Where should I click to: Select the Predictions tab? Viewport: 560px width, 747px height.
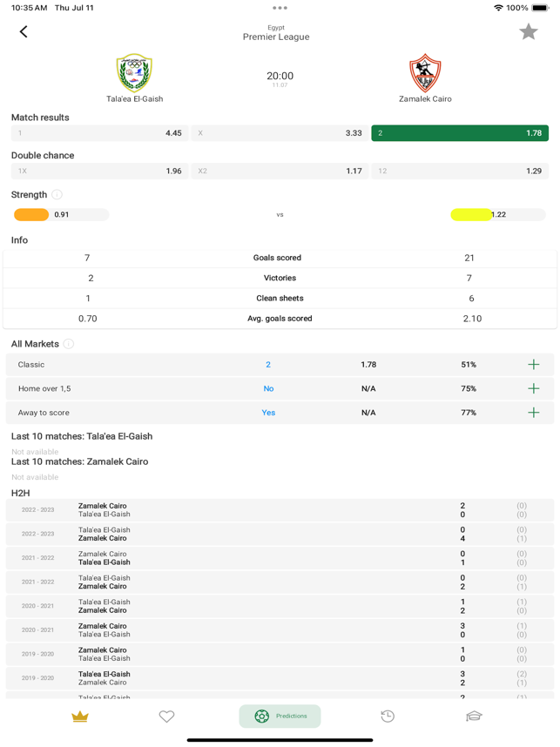tap(280, 716)
